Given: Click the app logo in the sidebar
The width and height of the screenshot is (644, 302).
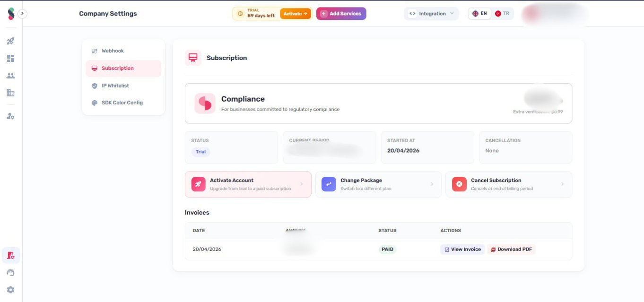Looking at the screenshot, I should tap(11, 14).
